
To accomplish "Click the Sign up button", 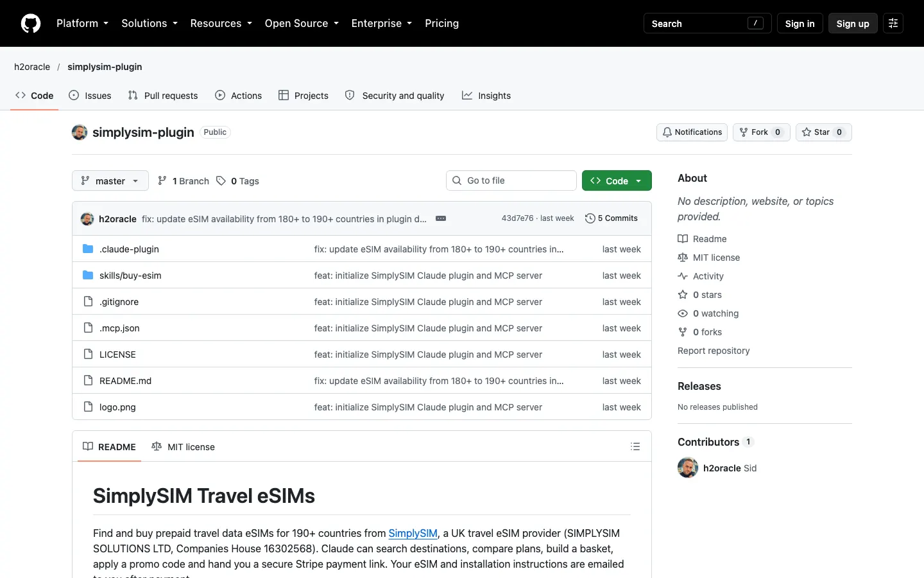I will [x=853, y=23].
